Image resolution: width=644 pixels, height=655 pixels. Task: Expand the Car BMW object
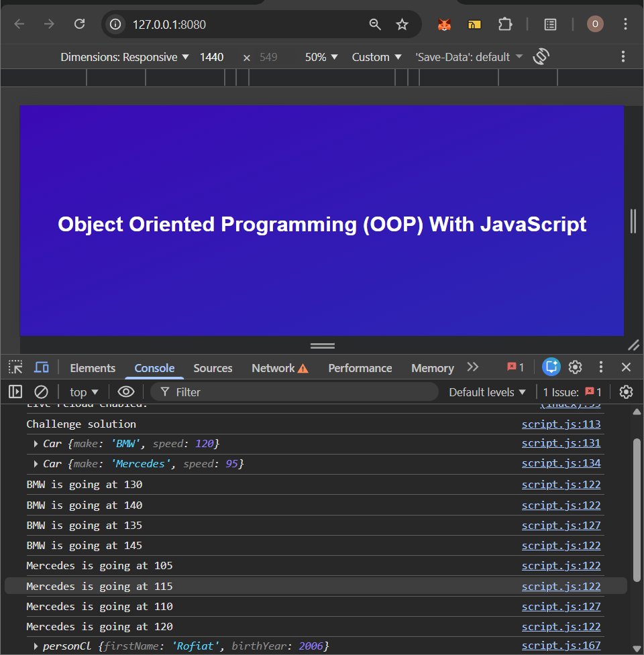point(36,444)
